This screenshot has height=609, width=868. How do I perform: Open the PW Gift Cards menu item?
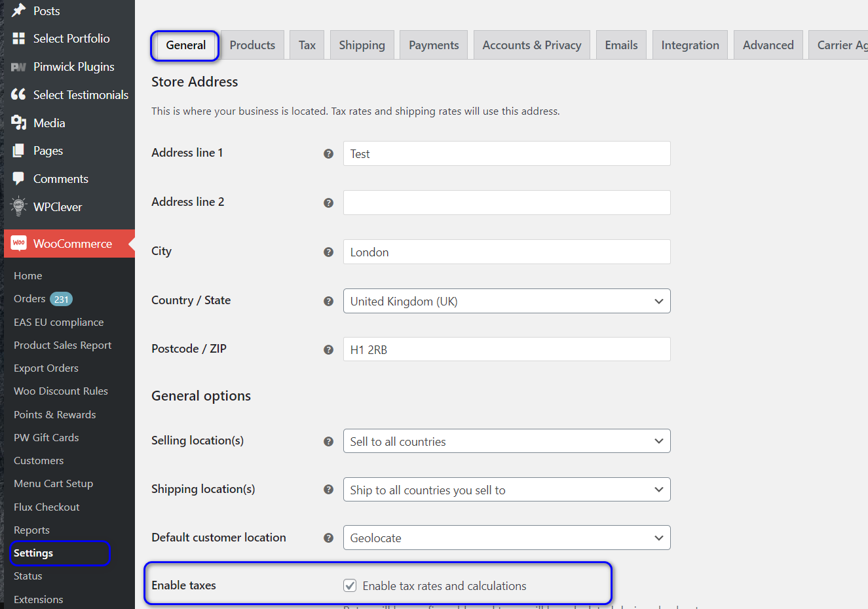click(46, 438)
